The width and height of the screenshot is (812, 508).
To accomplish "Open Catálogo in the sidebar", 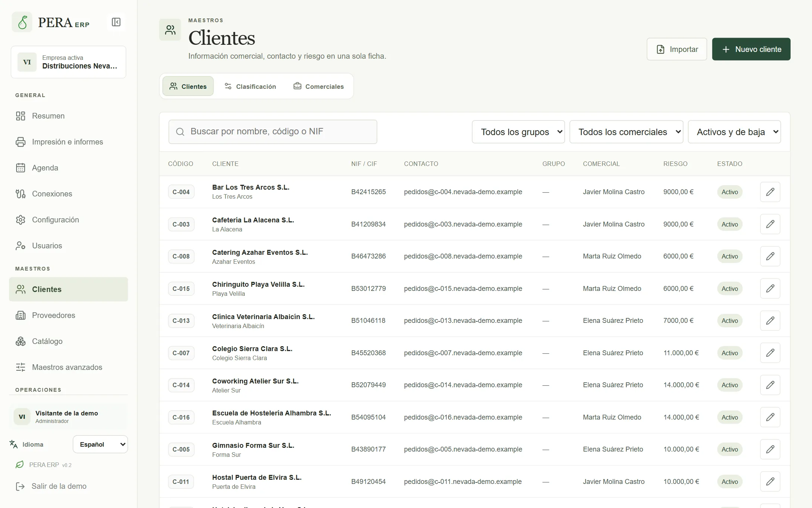I will click(x=68, y=341).
